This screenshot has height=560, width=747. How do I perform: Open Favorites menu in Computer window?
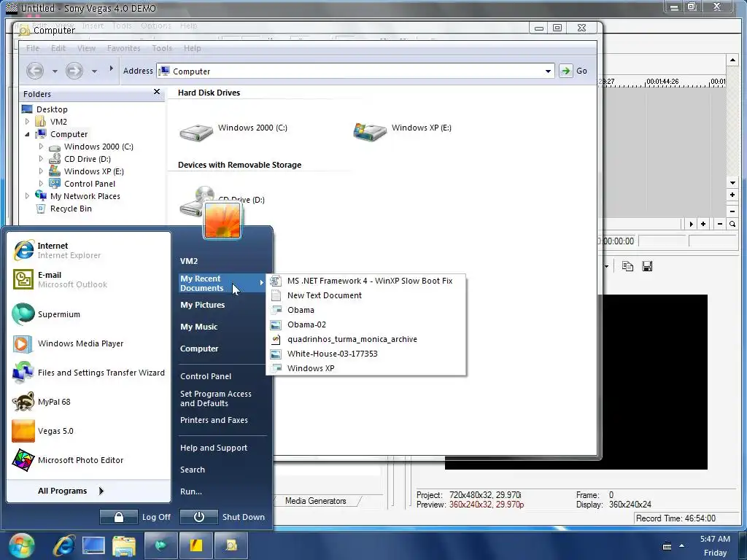pos(124,48)
